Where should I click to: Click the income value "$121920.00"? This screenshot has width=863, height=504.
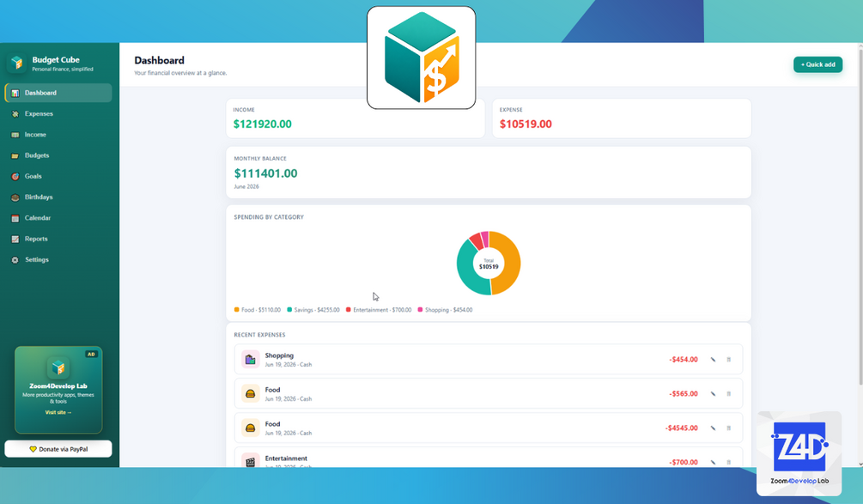click(x=263, y=124)
